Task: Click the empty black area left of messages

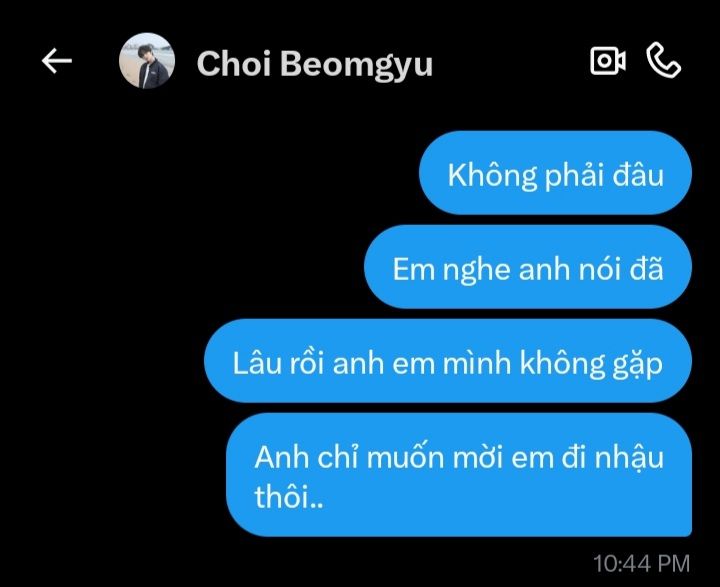Action: 101,322
